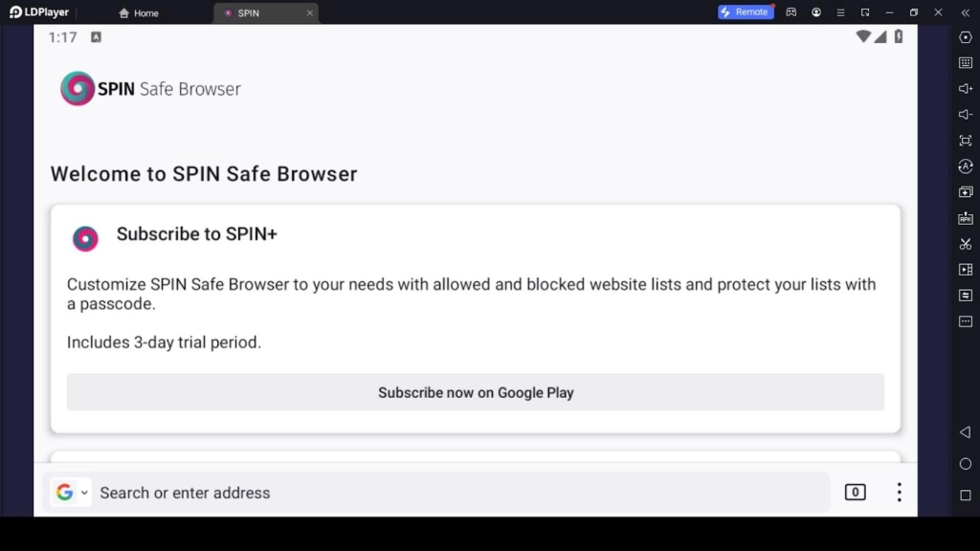Tap the Android back navigation button
The height and width of the screenshot is (551, 980).
coord(965,431)
